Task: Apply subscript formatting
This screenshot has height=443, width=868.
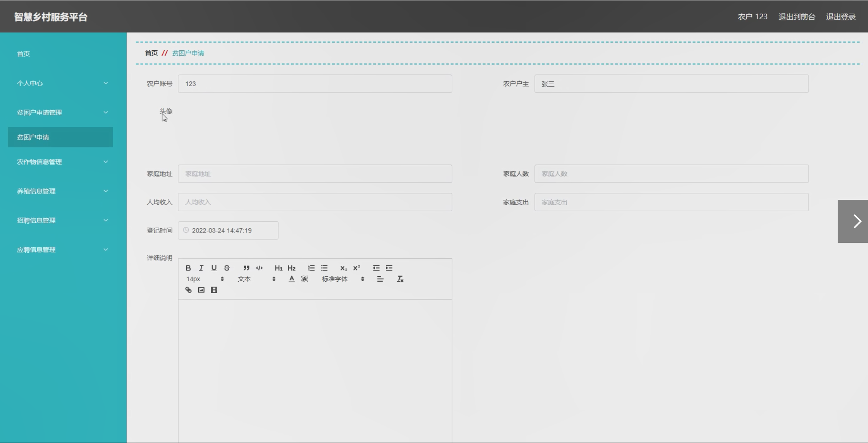Action: pyautogui.click(x=344, y=268)
